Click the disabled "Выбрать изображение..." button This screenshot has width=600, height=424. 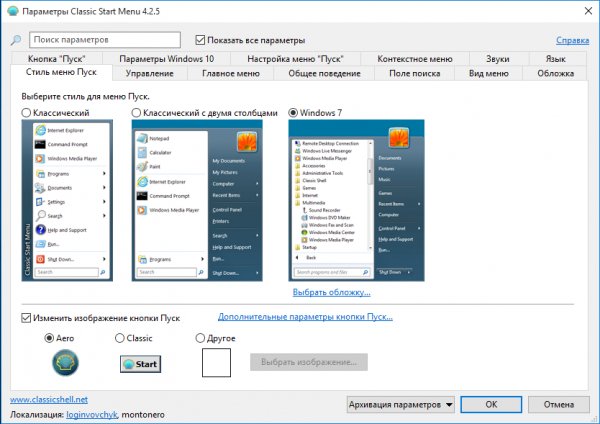(309, 362)
